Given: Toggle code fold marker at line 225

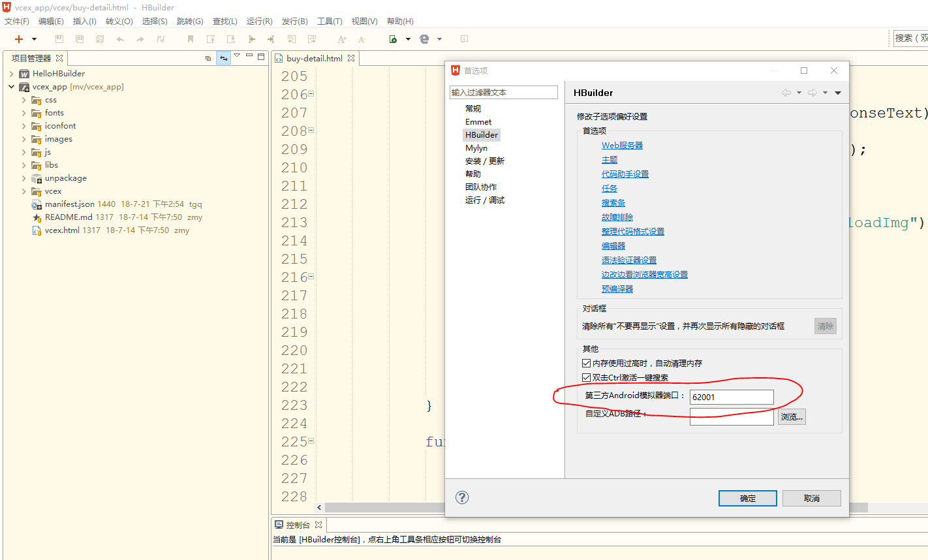Looking at the screenshot, I should [x=311, y=441].
